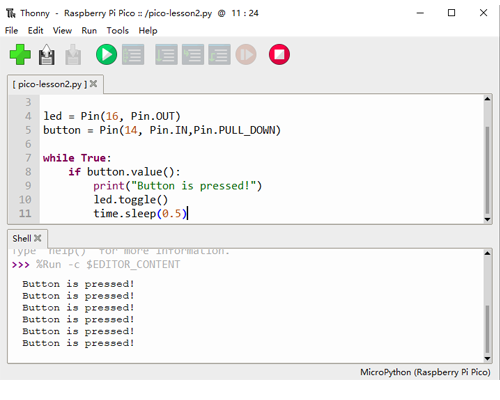Open a file with the load icon

pyautogui.click(x=47, y=54)
